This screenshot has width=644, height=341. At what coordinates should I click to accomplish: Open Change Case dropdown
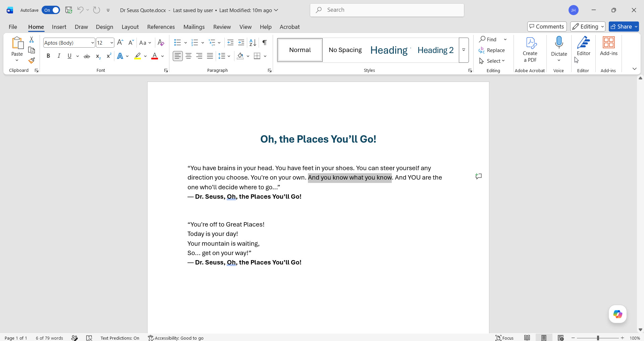click(145, 43)
